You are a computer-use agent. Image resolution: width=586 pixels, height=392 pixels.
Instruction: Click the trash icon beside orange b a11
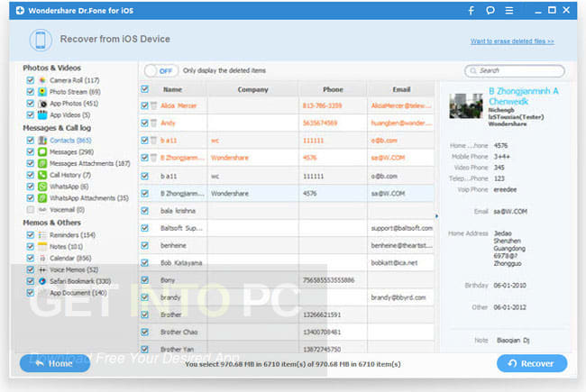153,141
